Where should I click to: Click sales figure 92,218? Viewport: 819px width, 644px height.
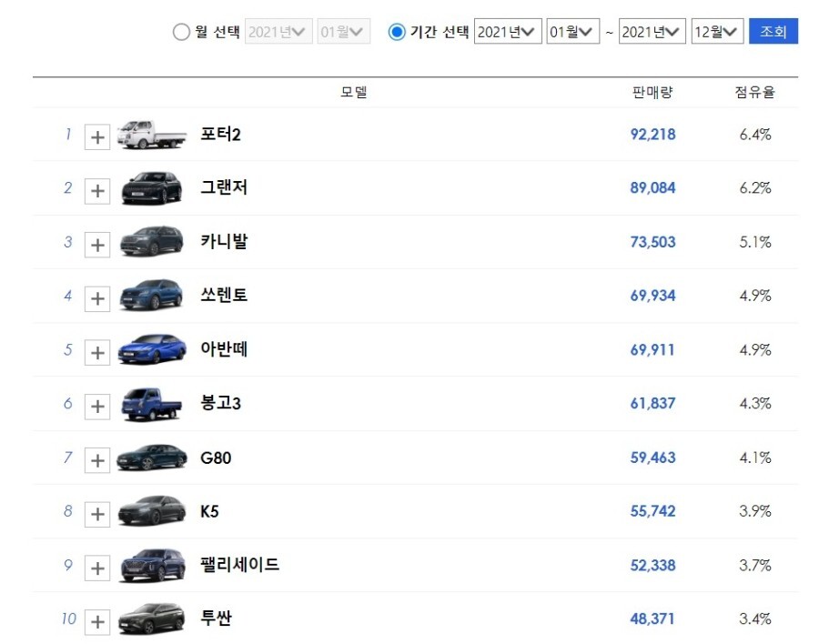[x=652, y=135]
